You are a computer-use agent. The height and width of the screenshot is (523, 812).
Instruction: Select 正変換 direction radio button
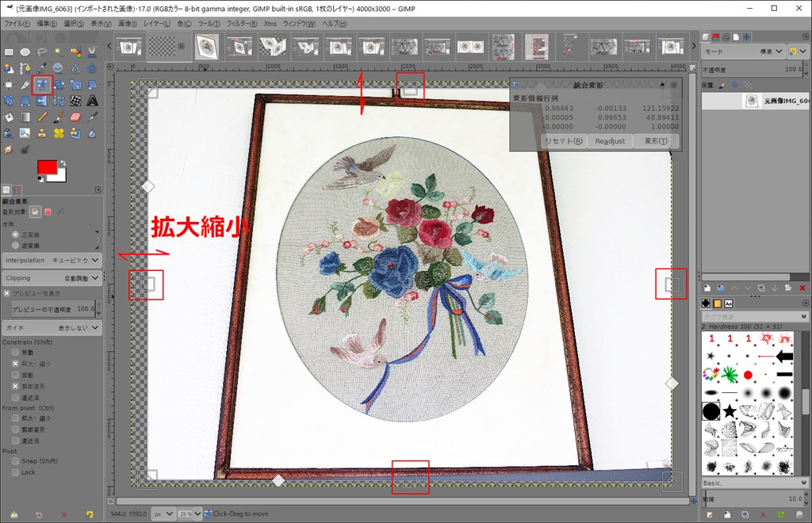point(16,235)
